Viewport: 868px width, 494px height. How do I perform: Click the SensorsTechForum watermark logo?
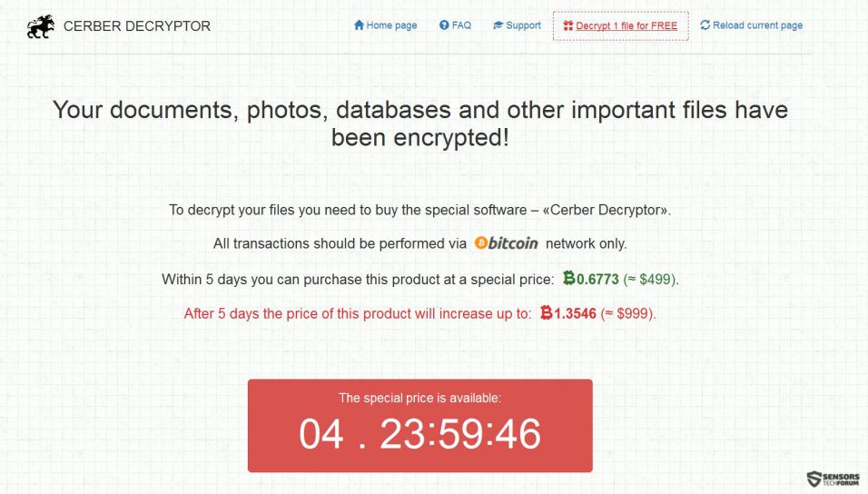[x=833, y=479]
